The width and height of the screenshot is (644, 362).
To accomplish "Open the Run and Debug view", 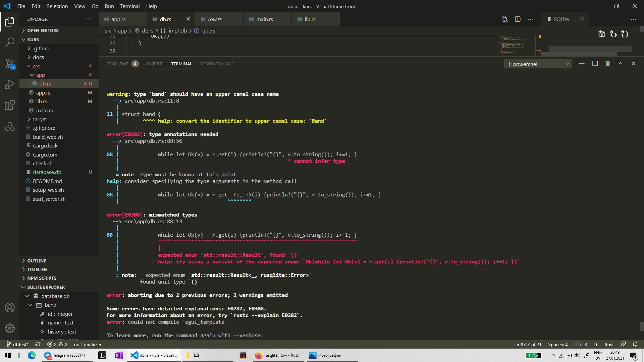I will click(x=10, y=84).
